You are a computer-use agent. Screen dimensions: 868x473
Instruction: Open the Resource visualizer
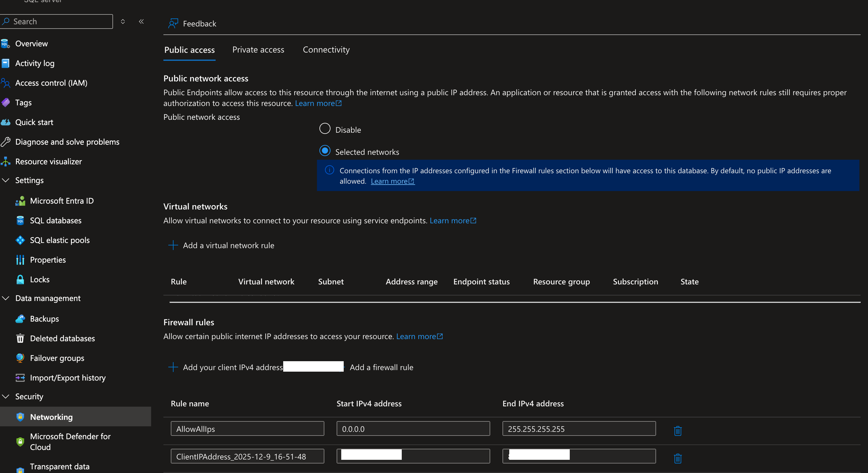48,161
